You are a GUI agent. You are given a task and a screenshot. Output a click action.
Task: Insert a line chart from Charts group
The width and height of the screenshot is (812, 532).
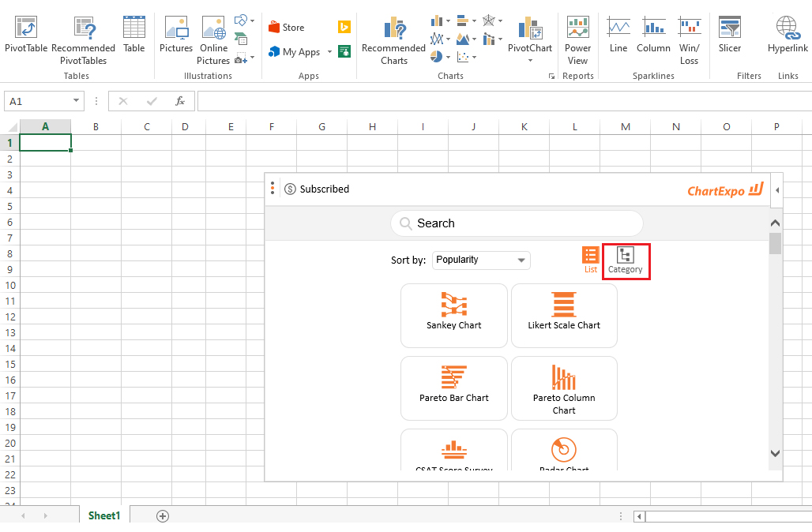(437, 39)
